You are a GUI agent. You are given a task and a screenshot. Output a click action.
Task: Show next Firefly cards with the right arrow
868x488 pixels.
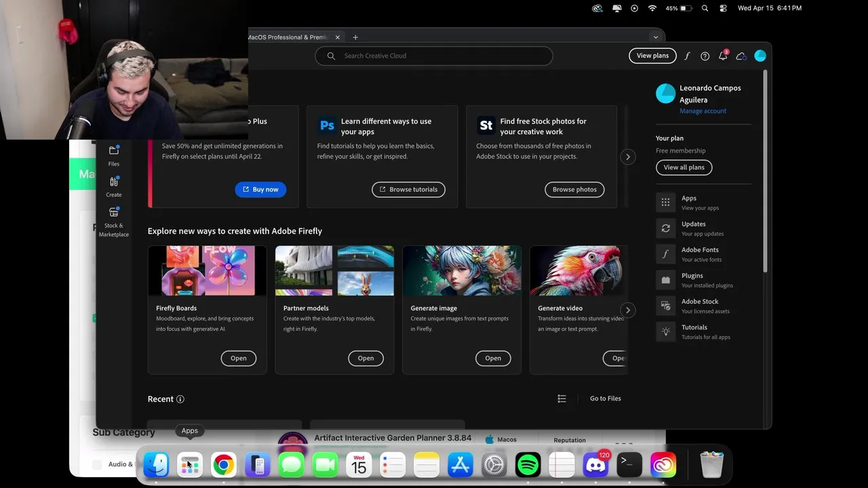[x=628, y=310]
